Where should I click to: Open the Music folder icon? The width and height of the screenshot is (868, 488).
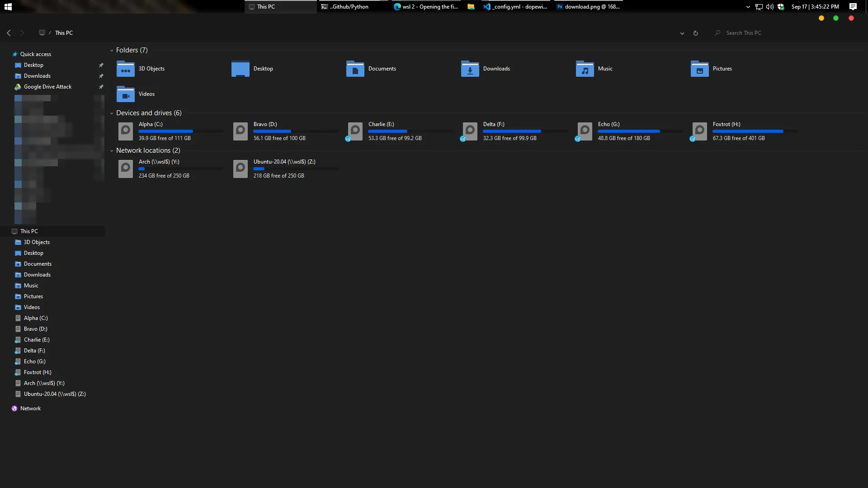pos(585,69)
